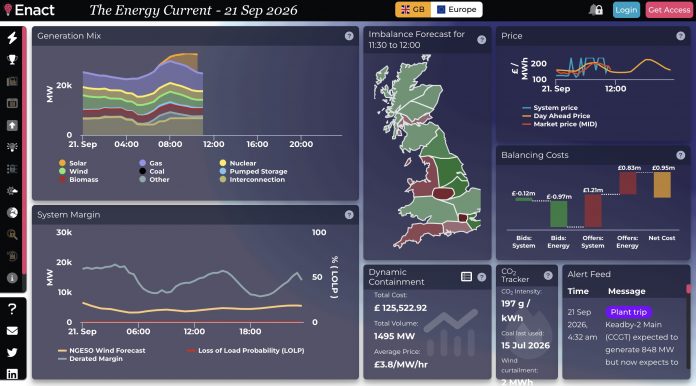Open the LinkedIn icon
696x386 pixels.
tap(12, 374)
